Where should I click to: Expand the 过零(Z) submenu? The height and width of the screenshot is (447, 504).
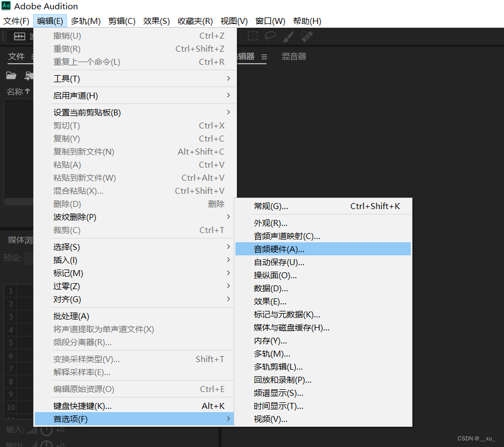pyautogui.click(x=135, y=286)
